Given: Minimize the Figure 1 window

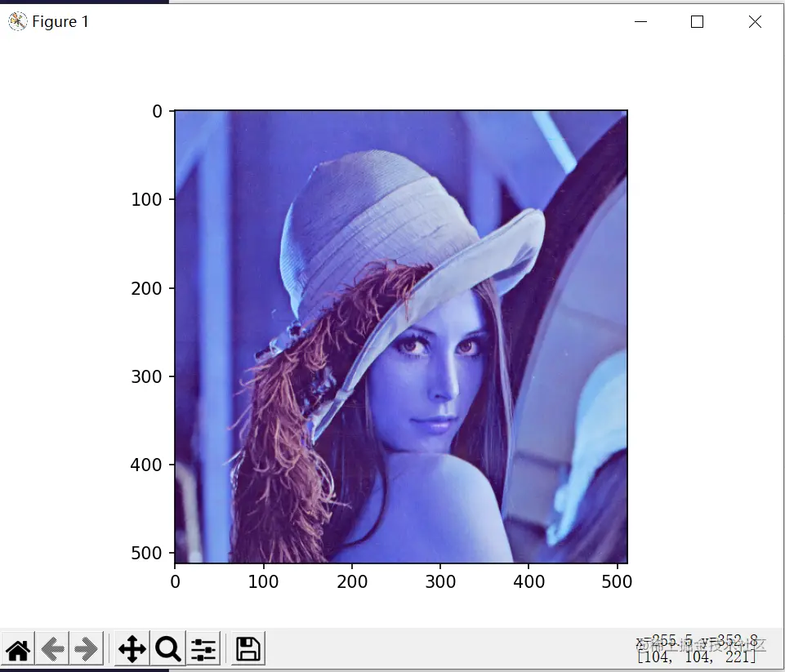Looking at the screenshot, I should tap(640, 22).
